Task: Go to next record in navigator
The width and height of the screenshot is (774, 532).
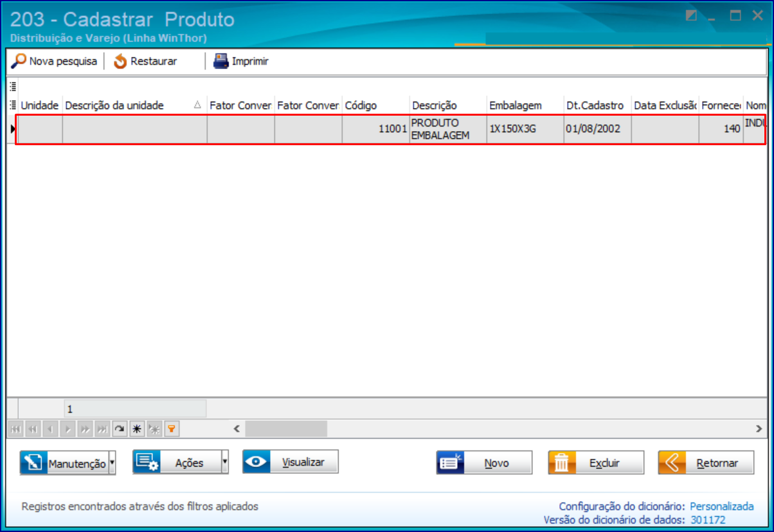Action: tap(67, 429)
